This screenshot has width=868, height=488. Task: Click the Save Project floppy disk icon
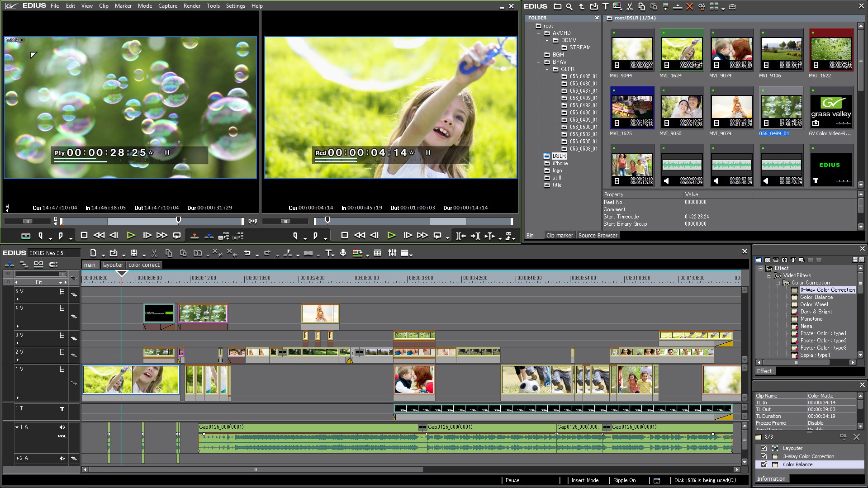(134, 253)
